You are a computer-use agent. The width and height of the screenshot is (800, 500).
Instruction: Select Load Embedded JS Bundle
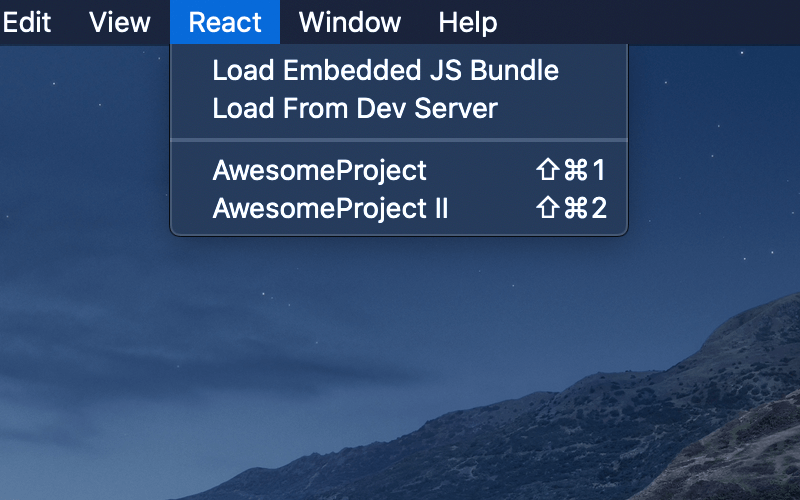[x=385, y=71]
